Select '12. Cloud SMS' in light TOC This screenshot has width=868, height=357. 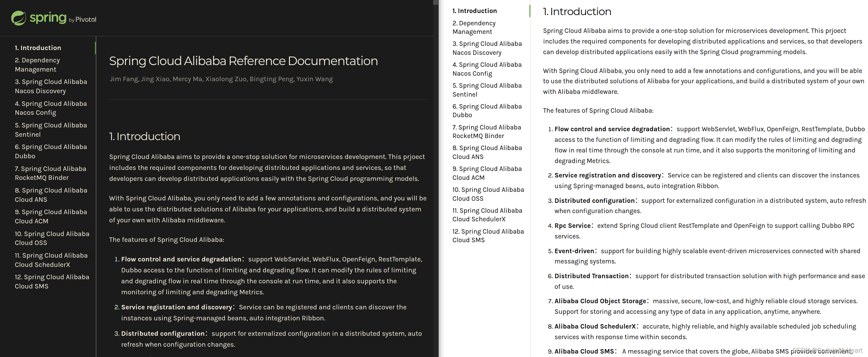coord(488,236)
